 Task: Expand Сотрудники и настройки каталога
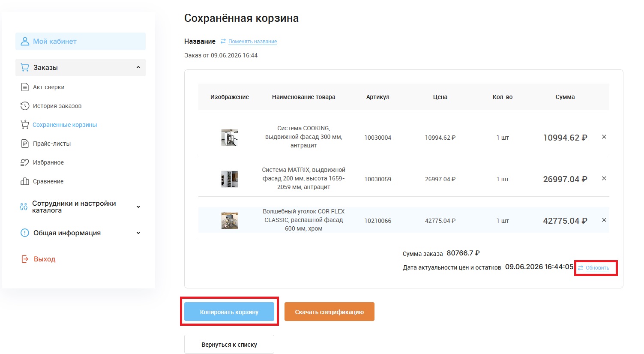[138, 207]
